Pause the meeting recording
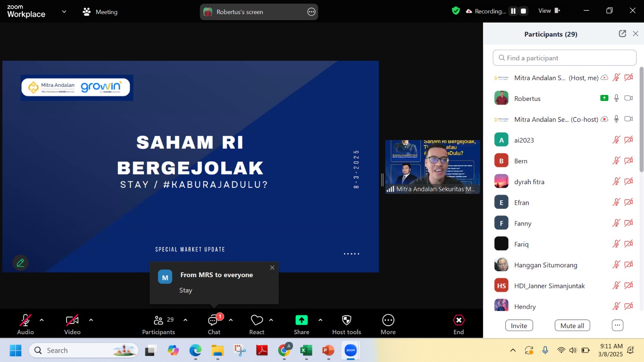 pos(513,11)
